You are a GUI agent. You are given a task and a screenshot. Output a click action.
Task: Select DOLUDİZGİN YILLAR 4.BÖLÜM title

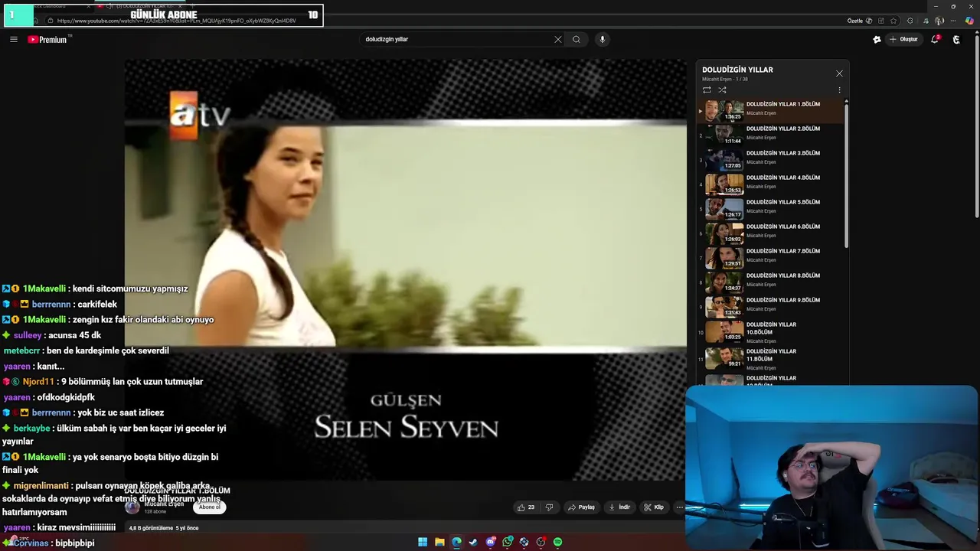(782, 178)
